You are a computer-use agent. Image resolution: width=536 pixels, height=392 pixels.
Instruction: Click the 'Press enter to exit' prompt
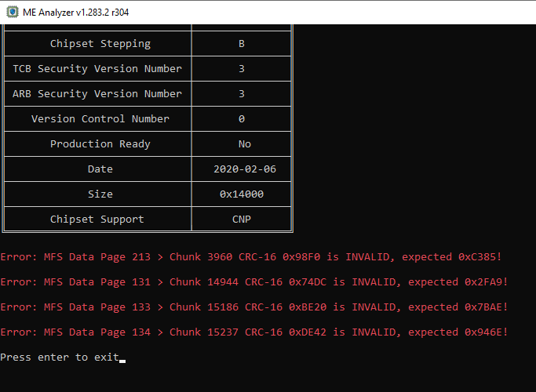tap(60, 358)
